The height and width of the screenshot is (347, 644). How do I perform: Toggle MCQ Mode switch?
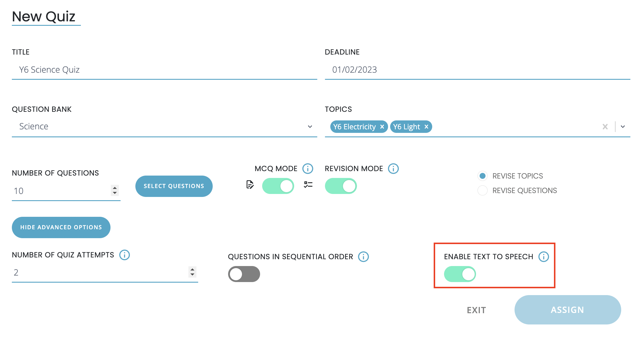[x=278, y=186]
